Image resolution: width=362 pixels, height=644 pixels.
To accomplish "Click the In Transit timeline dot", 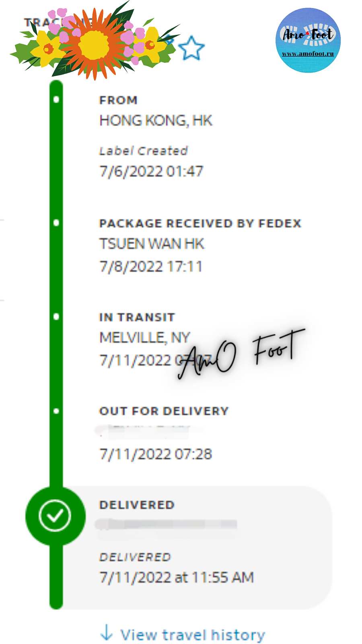I will (56, 317).
